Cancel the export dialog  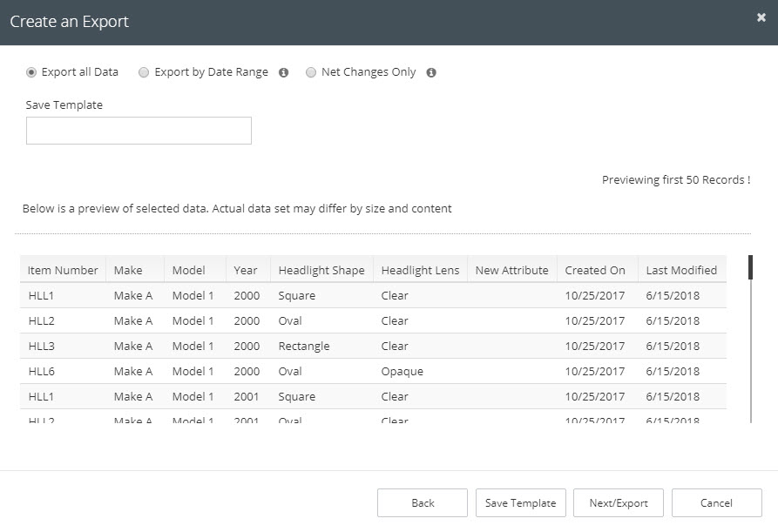pyautogui.click(x=716, y=502)
